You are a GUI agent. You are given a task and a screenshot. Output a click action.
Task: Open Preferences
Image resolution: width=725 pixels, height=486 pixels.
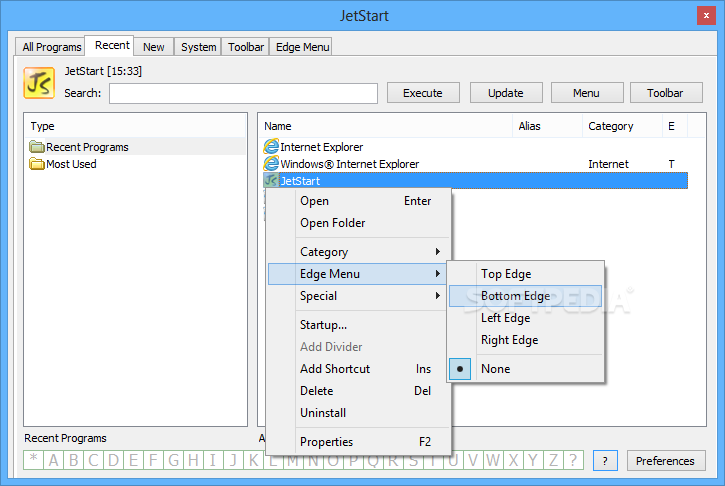[x=666, y=461]
